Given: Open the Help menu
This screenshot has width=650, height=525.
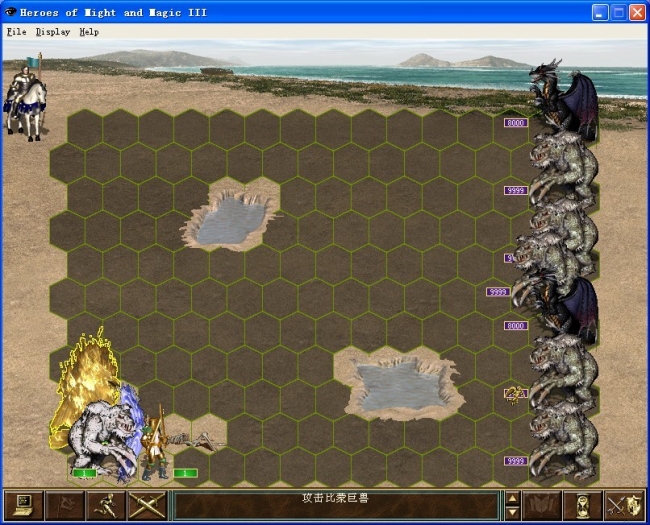Looking at the screenshot, I should 89,32.
